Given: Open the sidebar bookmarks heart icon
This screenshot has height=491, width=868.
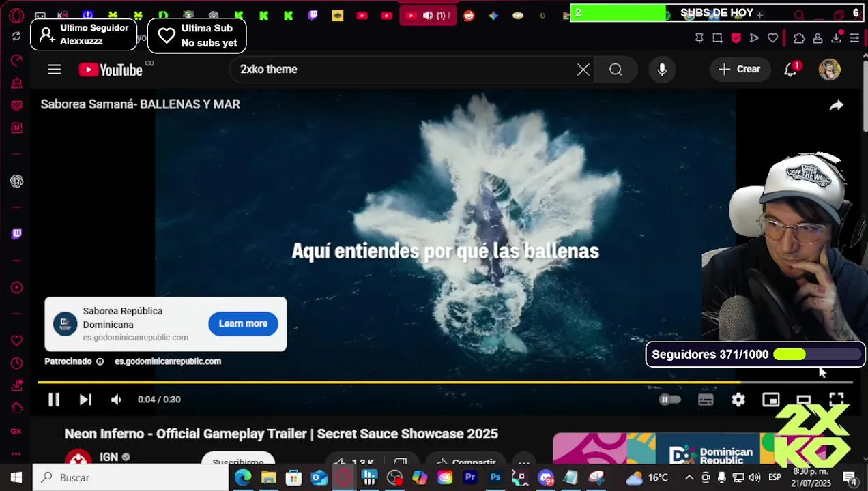Looking at the screenshot, I should click(16, 340).
